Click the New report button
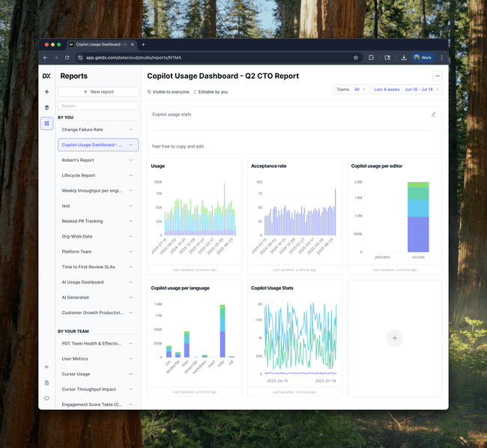 pos(98,91)
